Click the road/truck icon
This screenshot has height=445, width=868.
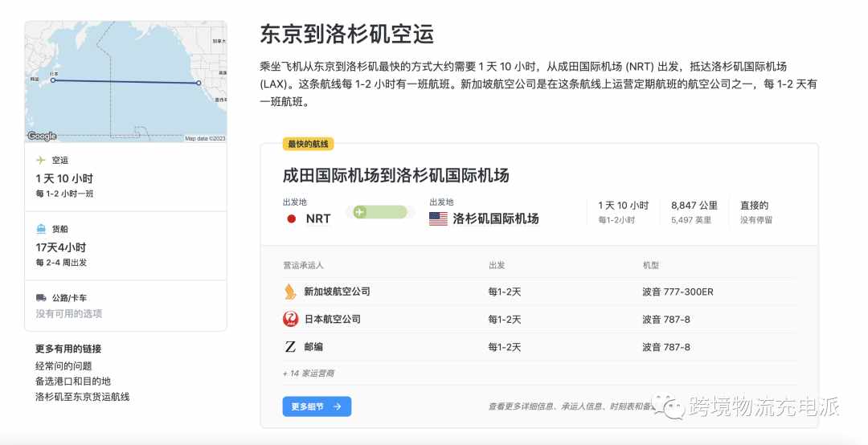click(x=41, y=298)
